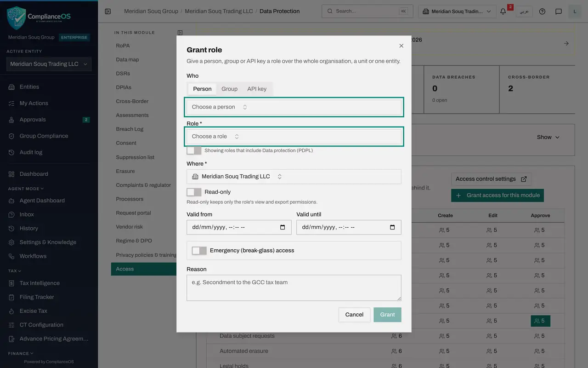
Task: Click the highlighted Approve 5 people cell
Action: click(x=540, y=321)
